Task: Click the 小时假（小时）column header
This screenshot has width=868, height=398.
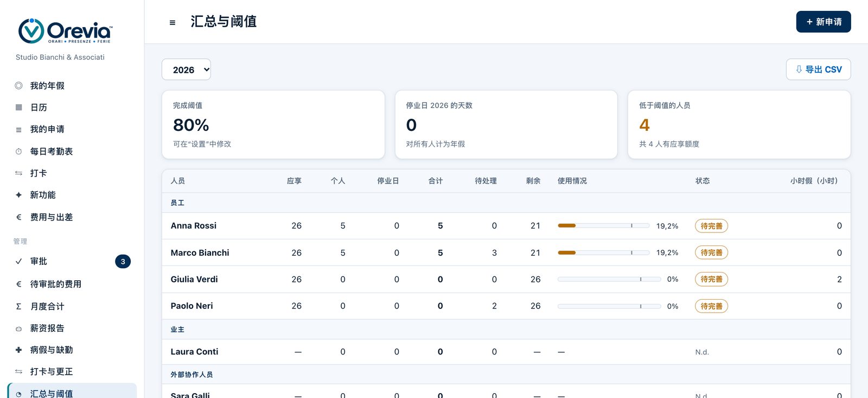Action: coord(816,181)
